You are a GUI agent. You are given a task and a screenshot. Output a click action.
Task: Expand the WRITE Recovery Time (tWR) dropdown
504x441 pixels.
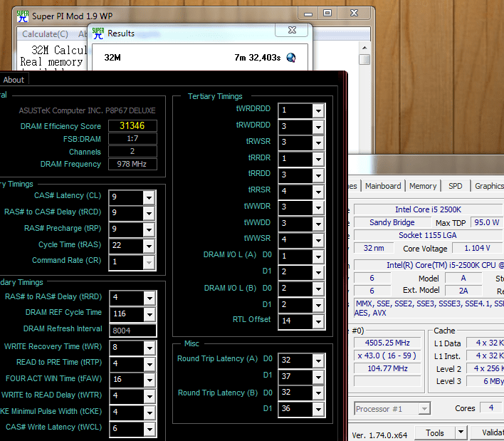coord(149,348)
